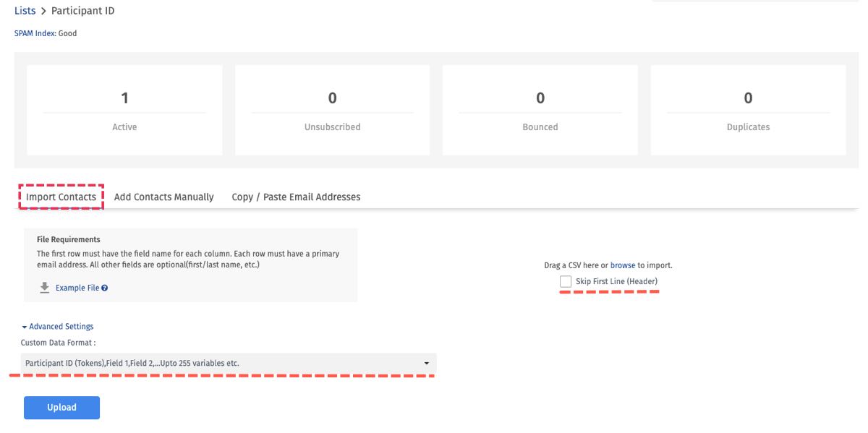Image resolution: width=868 pixels, height=433 pixels.
Task: Collapse the Advanced Settings section
Action: pyautogui.click(x=58, y=327)
